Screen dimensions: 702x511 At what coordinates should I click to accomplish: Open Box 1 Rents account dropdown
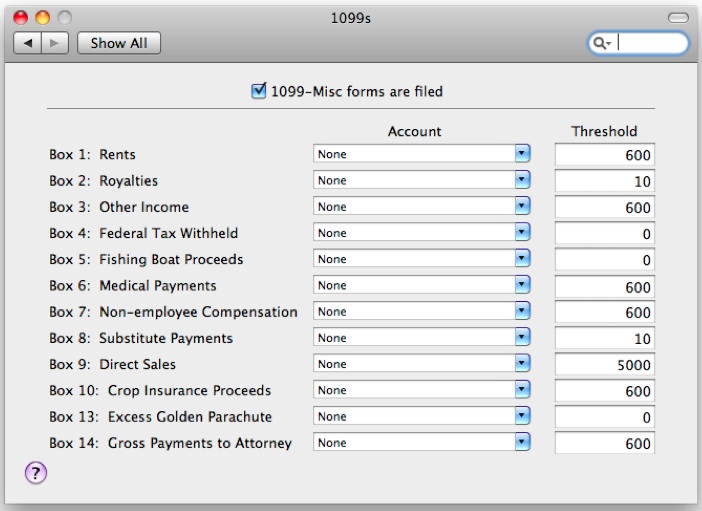pos(422,154)
